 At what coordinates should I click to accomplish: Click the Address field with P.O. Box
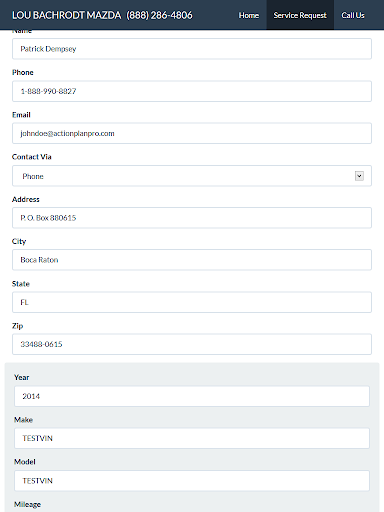(192, 218)
